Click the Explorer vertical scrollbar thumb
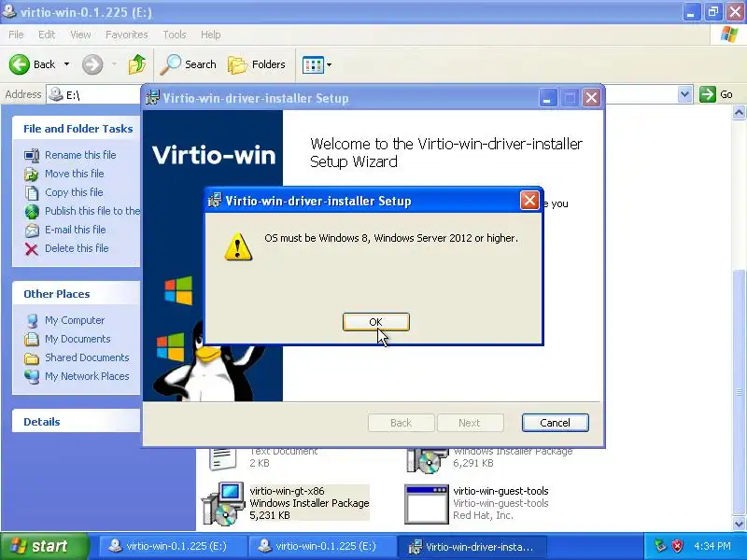Viewport: 747px width, 560px height. 739,392
